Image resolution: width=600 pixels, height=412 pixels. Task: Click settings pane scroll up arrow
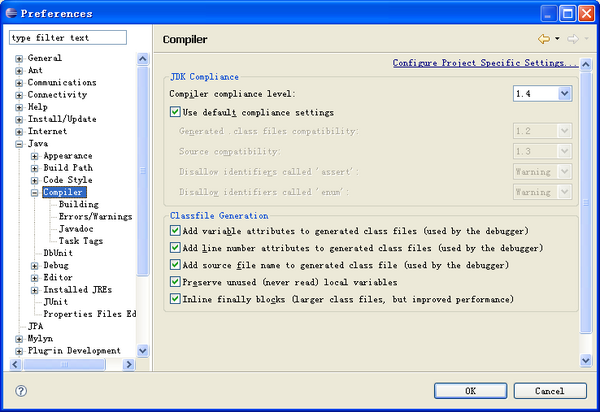(x=586, y=64)
